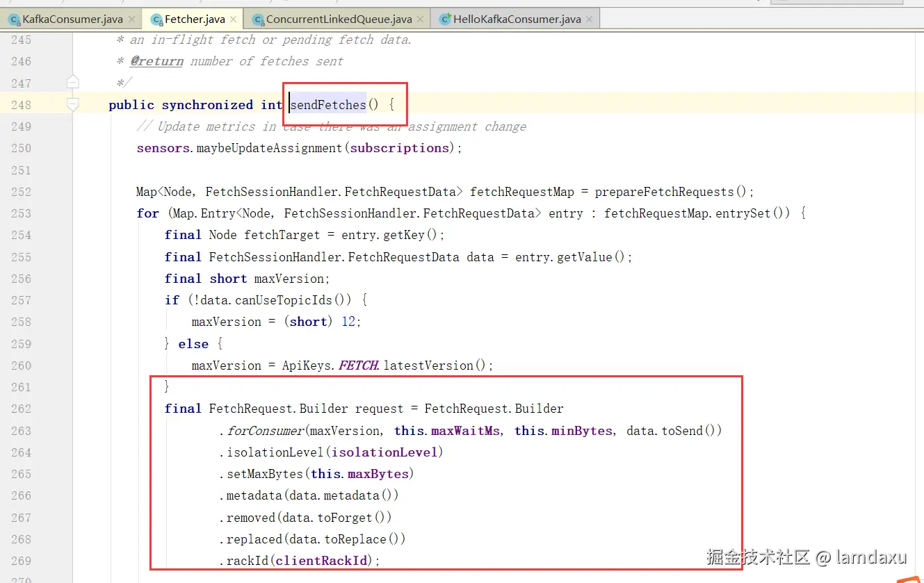
Task: Click the sensors field on line 250
Action: click(163, 148)
